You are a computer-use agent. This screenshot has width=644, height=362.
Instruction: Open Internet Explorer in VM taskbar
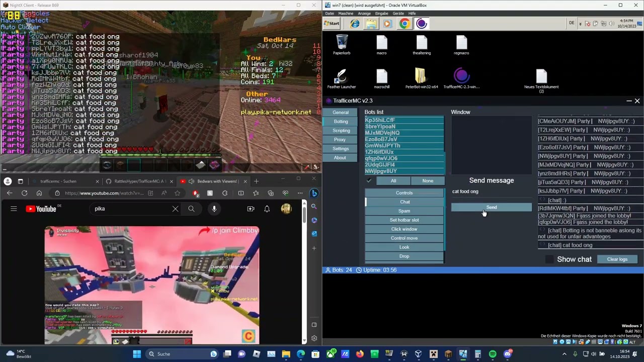(355, 24)
